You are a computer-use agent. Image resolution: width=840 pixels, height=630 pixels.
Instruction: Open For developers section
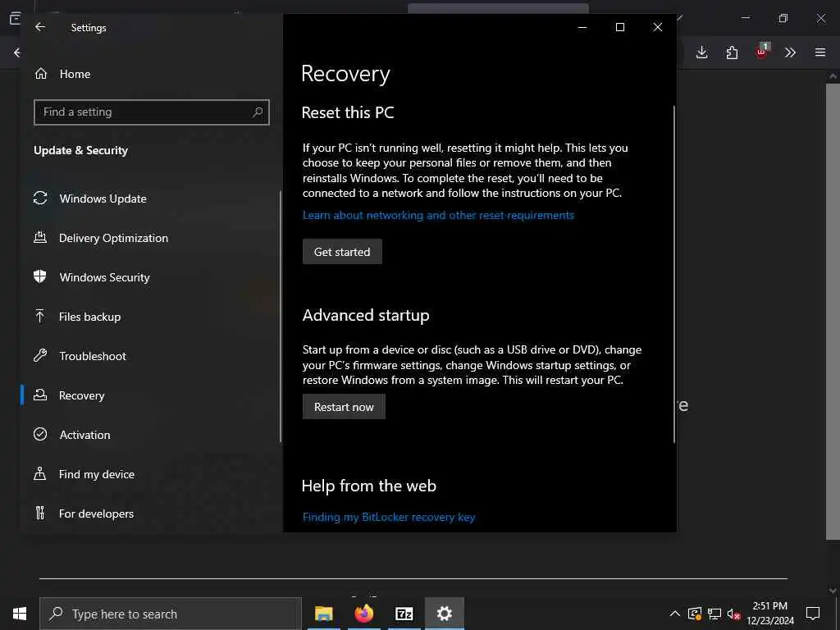coord(97,514)
